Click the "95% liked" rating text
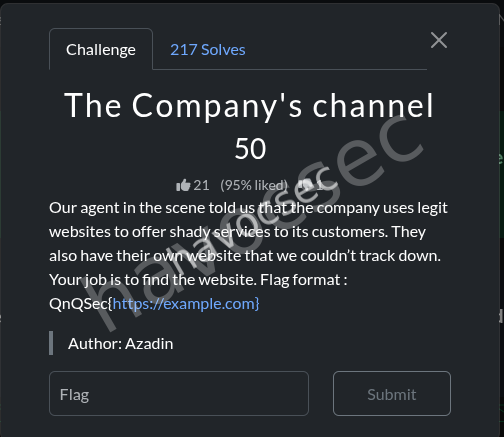The width and height of the screenshot is (504, 437). pyautogui.click(x=254, y=185)
